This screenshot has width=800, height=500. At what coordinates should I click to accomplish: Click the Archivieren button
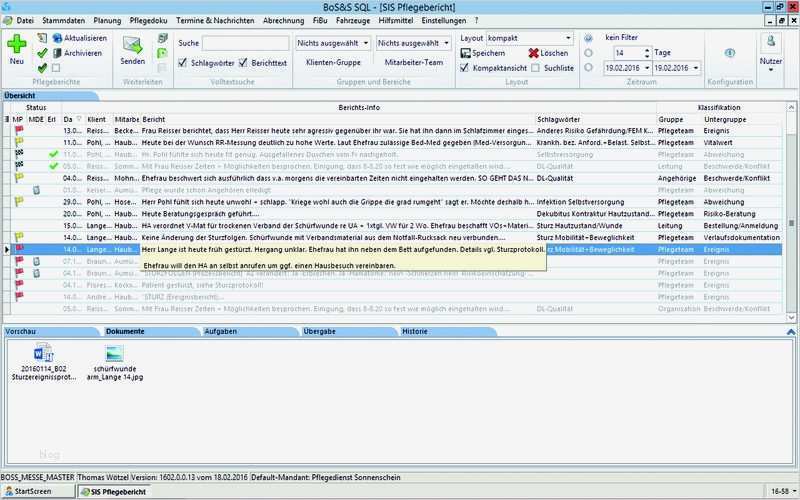pyautogui.click(x=77, y=53)
